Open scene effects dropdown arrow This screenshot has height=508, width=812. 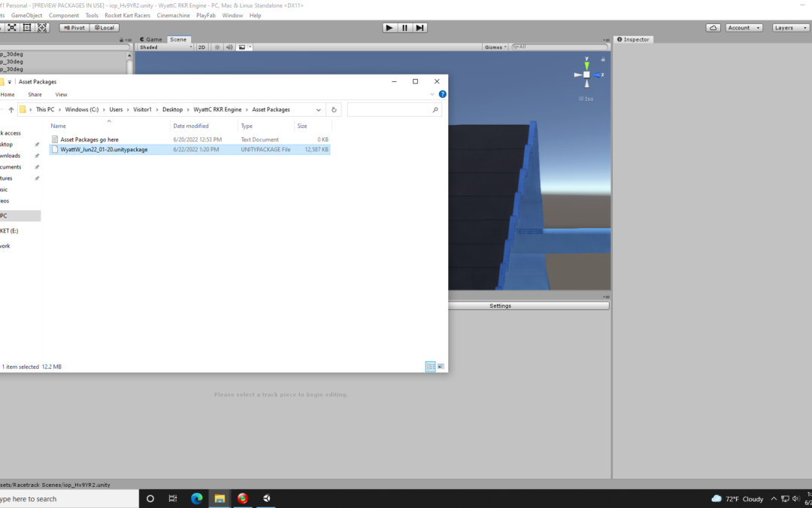click(x=250, y=47)
